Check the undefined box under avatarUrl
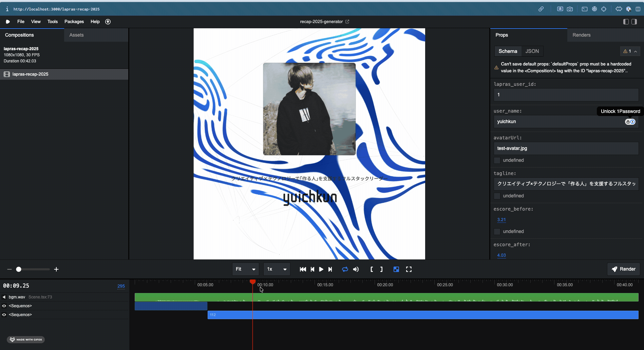Image resolution: width=644 pixels, height=350 pixels. point(497,160)
